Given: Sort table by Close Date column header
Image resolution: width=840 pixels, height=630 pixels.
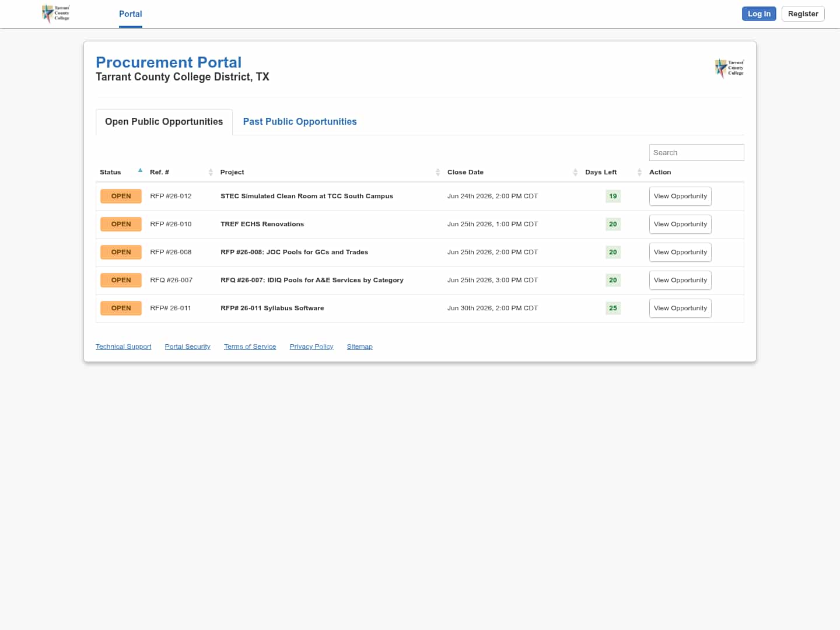Looking at the screenshot, I should [513, 172].
